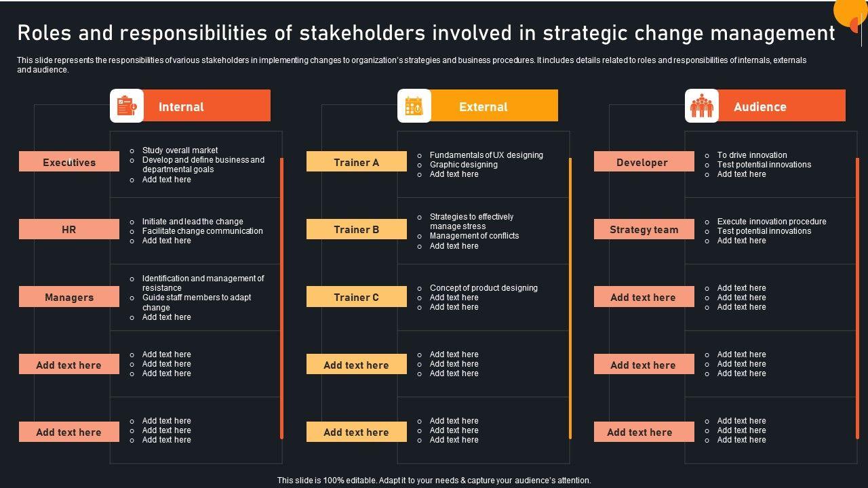The height and width of the screenshot is (488, 868).
Task: Click the slide title text
Action: tap(426, 33)
